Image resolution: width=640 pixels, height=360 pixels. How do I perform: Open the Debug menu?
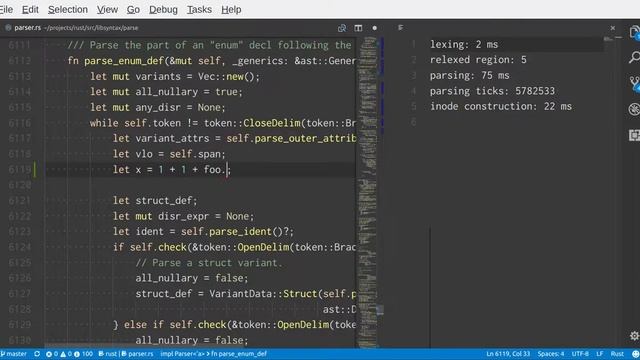pos(163,9)
